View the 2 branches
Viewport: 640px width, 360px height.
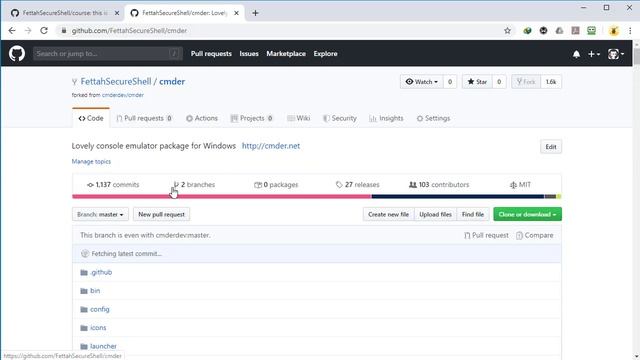(x=194, y=184)
